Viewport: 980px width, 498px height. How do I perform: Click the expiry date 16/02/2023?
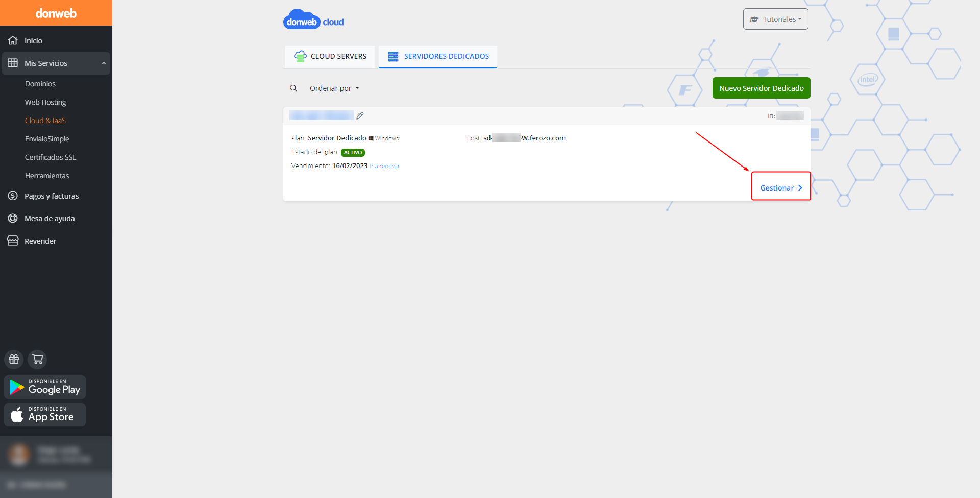coord(350,165)
